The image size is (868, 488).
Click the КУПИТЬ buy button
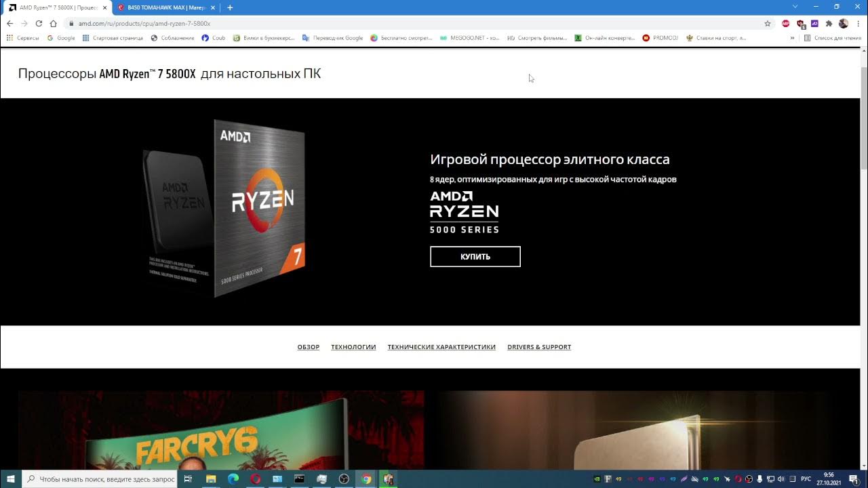pos(475,257)
